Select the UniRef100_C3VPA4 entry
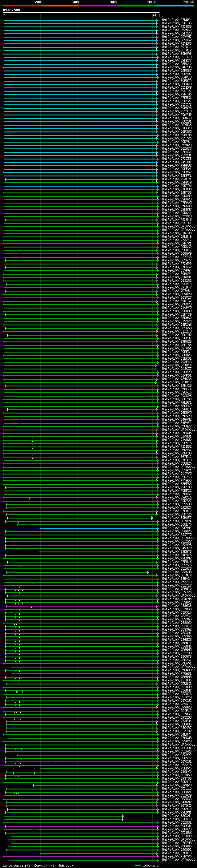Viewport: 197px width, 868px height. pos(177,271)
